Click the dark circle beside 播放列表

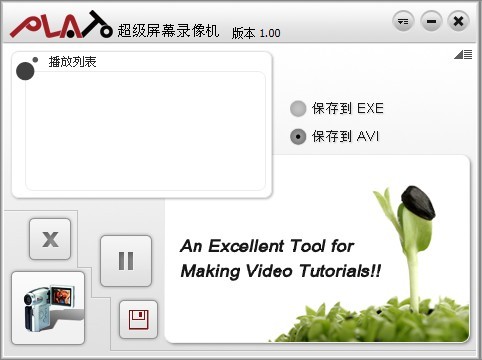[25, 71]
